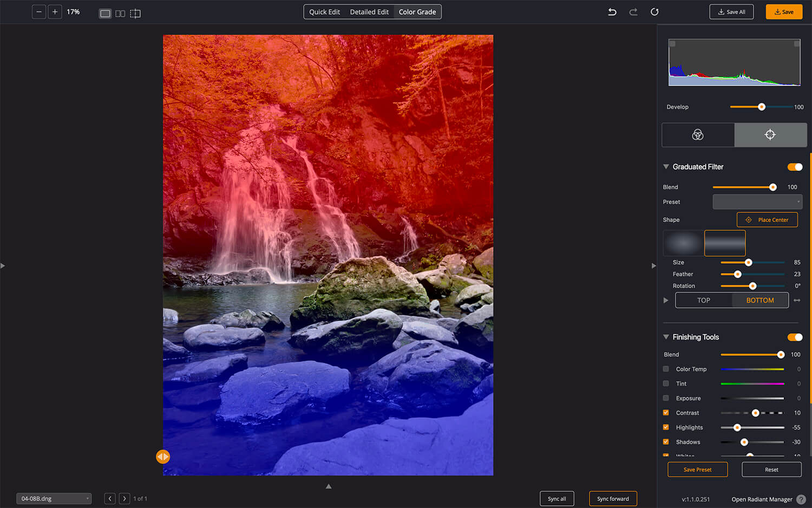
Task: Enable the Color Temp checkbox
Action: (666, 369)
